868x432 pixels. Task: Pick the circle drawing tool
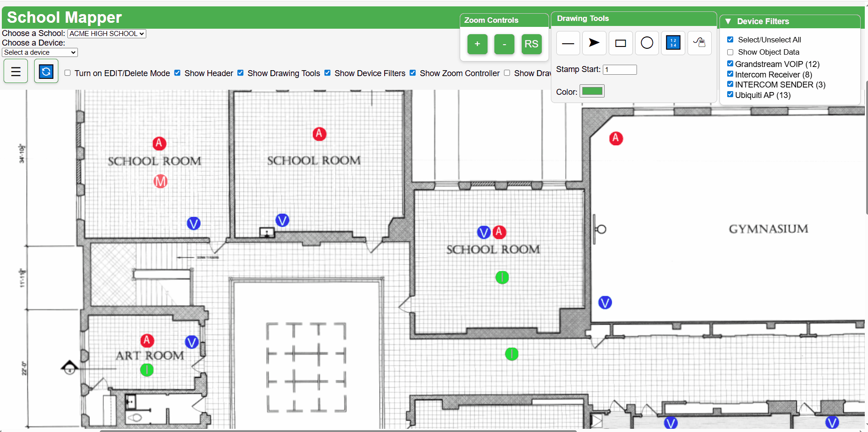[x=647, y=43]
